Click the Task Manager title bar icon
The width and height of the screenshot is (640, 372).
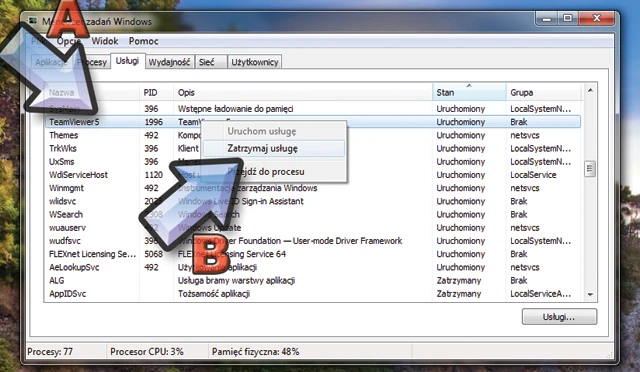click(x=33, y=21)
